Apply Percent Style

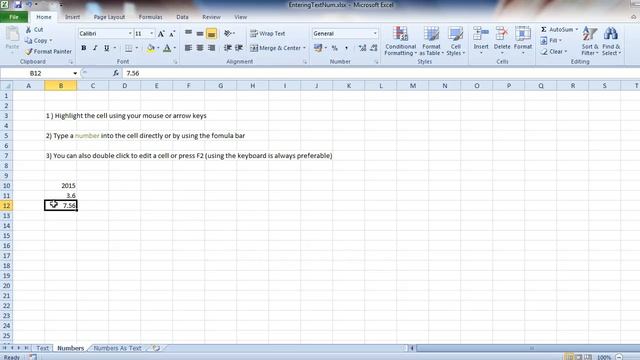tap(335, 48)
